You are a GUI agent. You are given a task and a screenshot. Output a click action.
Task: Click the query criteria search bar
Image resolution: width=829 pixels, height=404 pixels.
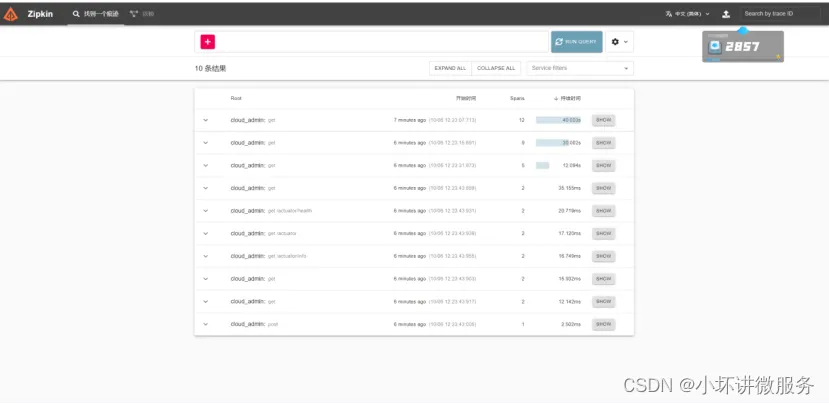371,42
